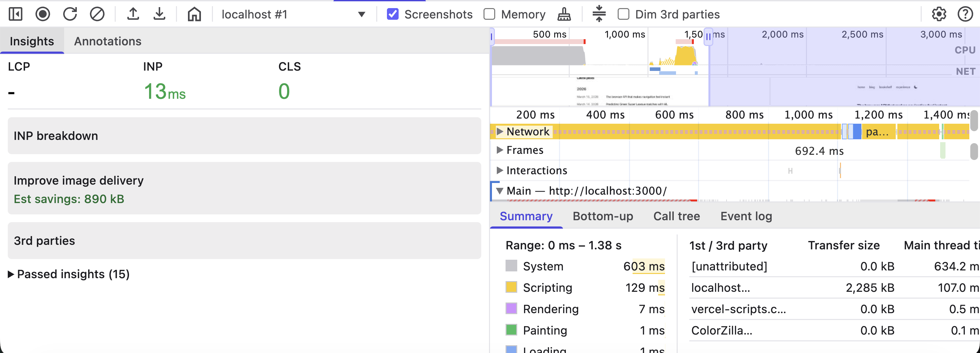The image size is (980, 353).
Task: Open performance panel settings gear
Action: pos(939,14)
